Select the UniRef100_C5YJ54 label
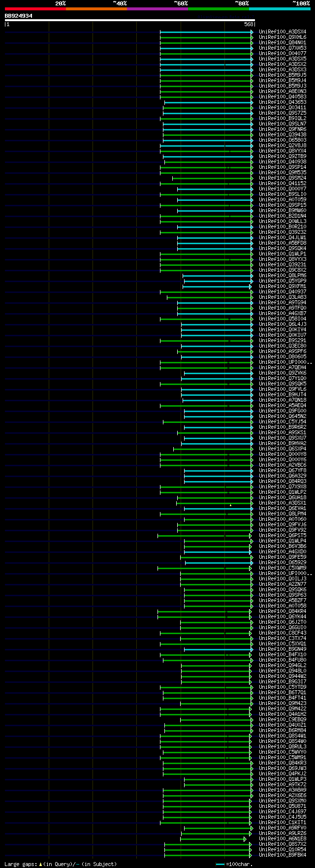This screenshot has width=315, height=868. pos(283,422)
